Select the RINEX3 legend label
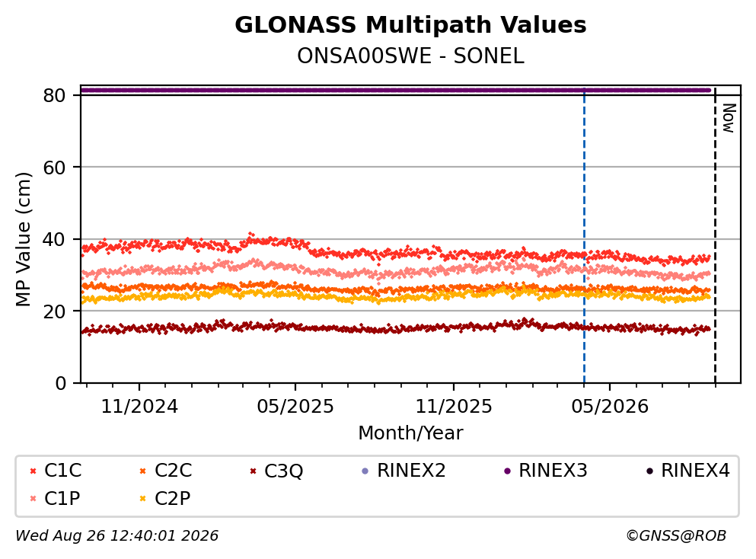 tap(553, 471)
